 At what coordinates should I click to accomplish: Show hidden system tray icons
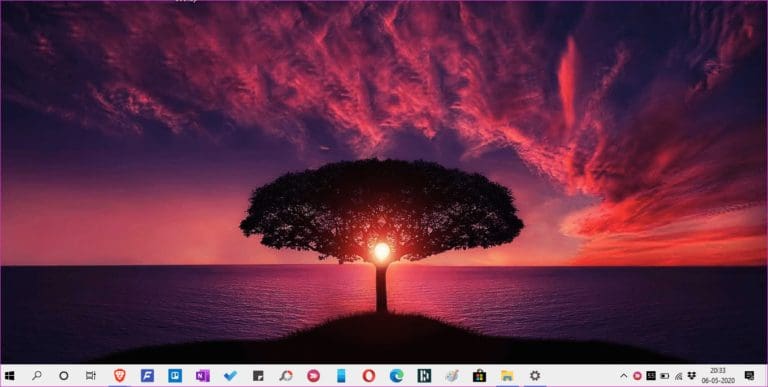coord(624,376)
